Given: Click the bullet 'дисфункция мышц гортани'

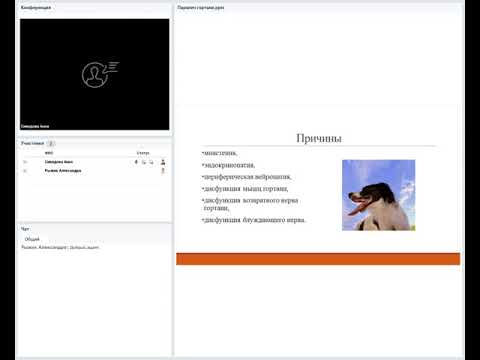Looking at the screenshot, I should (245, 189).
